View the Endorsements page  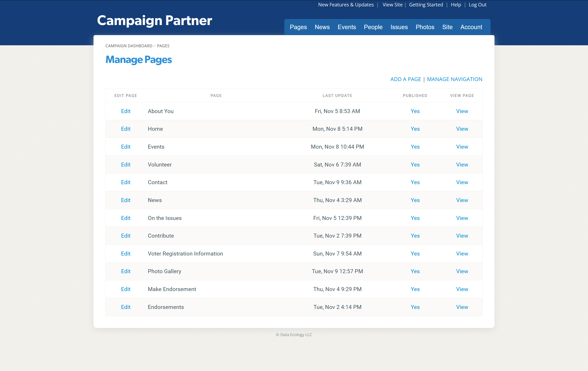462,307
